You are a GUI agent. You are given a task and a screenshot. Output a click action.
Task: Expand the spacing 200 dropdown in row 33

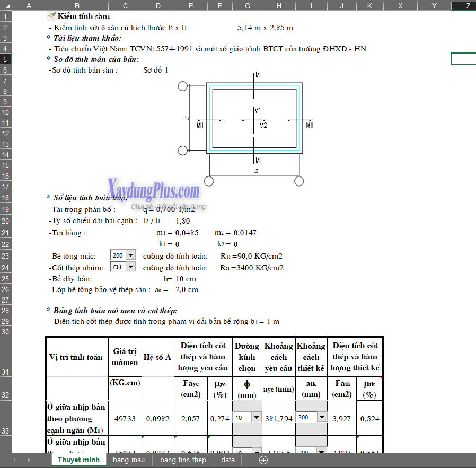322,417
